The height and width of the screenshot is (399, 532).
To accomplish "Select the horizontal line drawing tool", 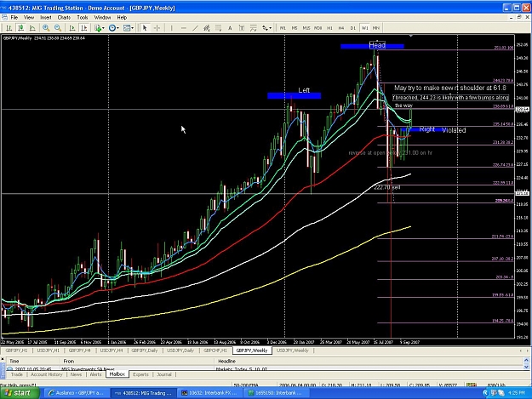I will pyautogui.click(x=184, y=28).
